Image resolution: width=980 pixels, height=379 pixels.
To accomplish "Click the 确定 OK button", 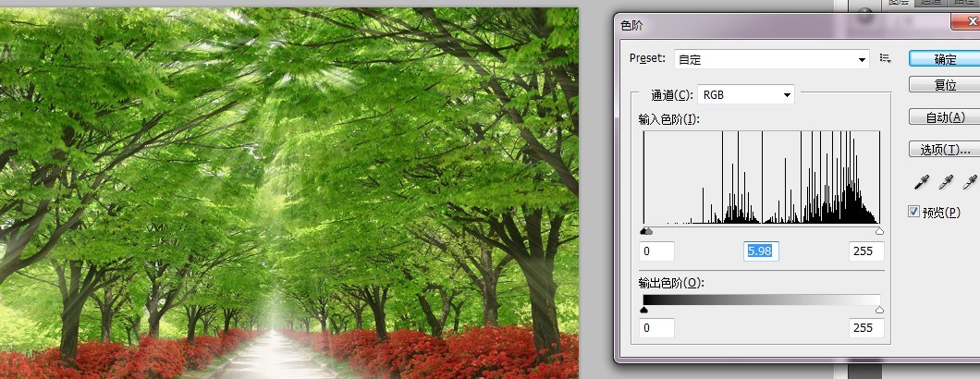I will pyautogui.click(x=945, y=58).
